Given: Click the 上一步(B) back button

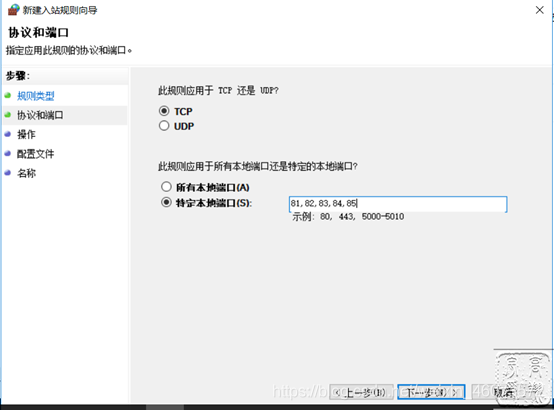Looking at the screenshot, I should (361, 392).
